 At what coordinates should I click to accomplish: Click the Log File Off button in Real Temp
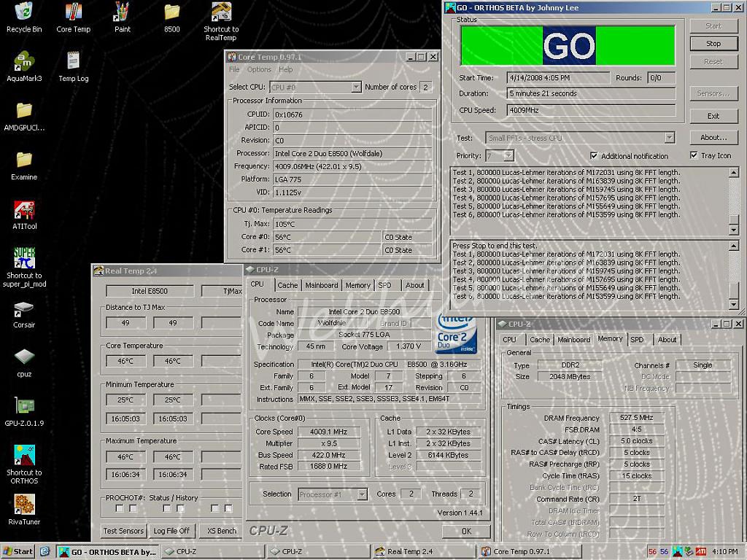pyautogui.click(x=171, y=531)
